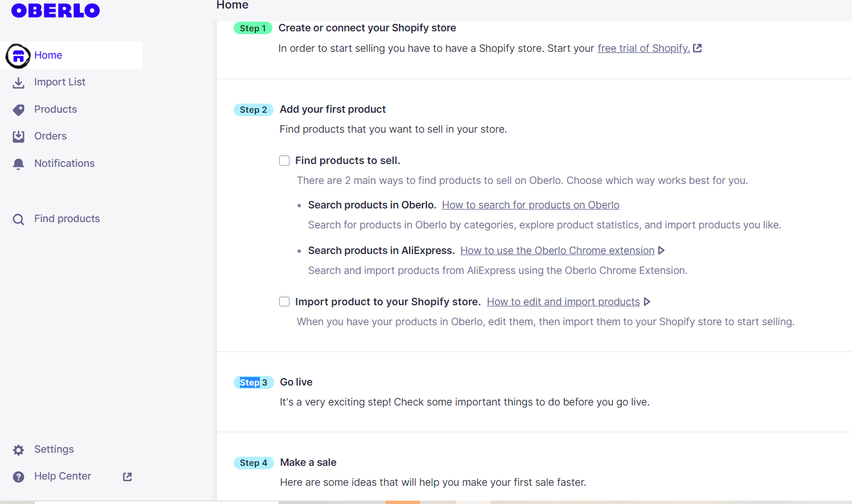The height and width of the screenshot is (504, 852).
Task: Expand the Oberlo Chrome extension video arrow
Action: pos(661,251)
